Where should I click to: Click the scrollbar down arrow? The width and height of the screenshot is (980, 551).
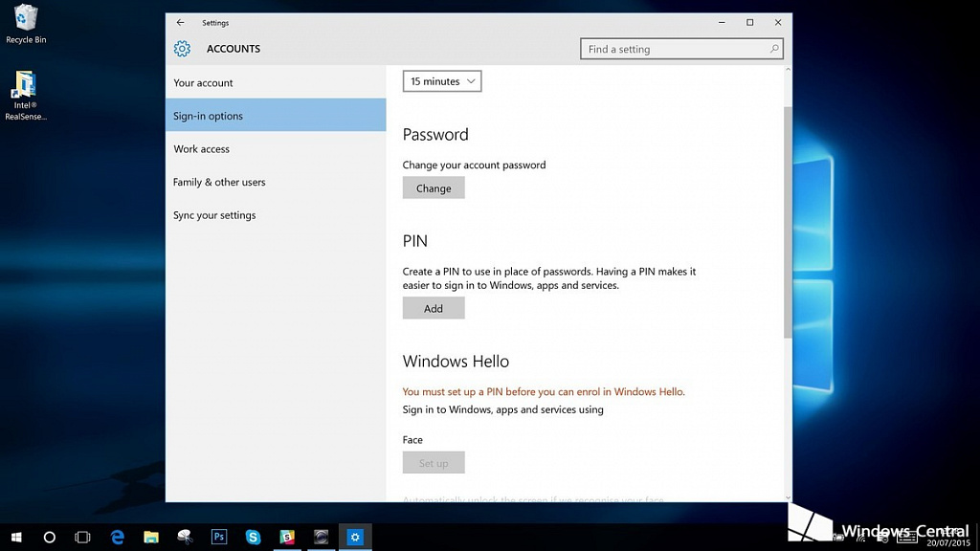[788, 497]
